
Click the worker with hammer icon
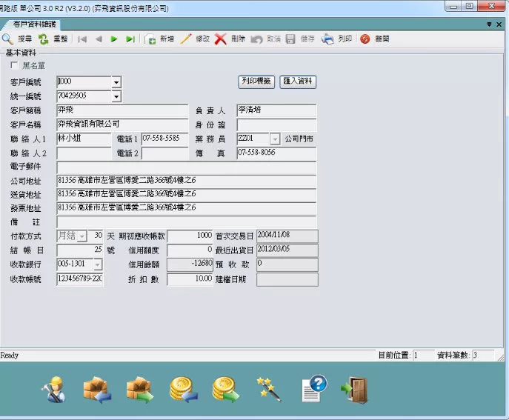[55, 389]
